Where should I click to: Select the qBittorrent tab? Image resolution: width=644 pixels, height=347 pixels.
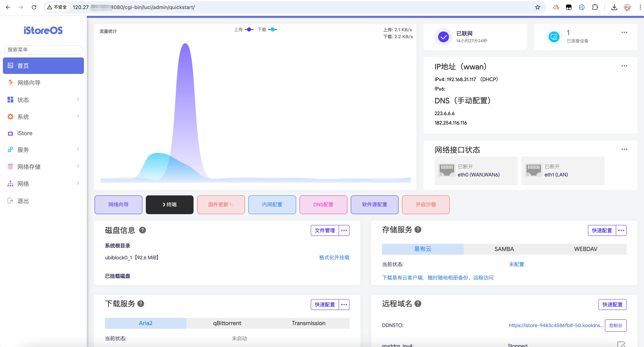point(227,323)
